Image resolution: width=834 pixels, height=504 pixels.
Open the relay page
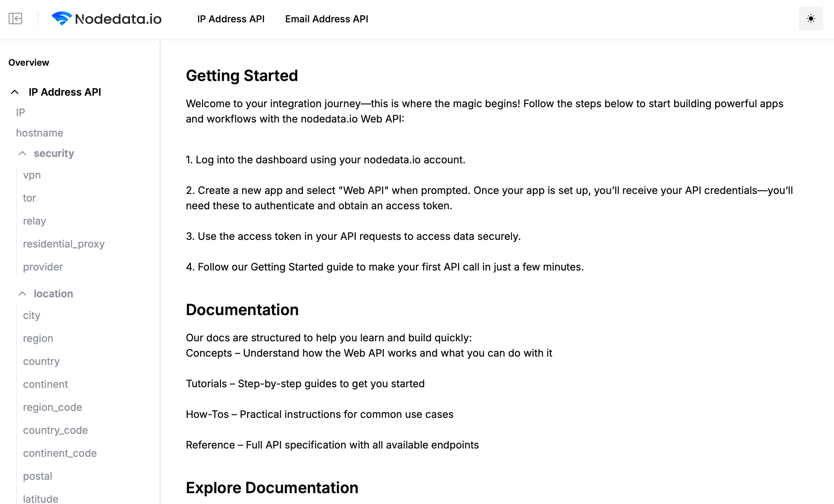point(34,221)
